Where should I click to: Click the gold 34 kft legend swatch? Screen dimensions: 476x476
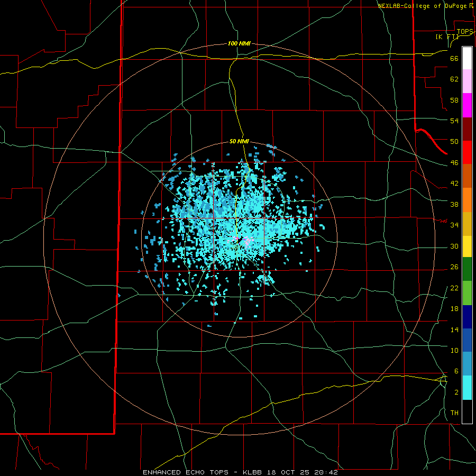click(467, 224)
